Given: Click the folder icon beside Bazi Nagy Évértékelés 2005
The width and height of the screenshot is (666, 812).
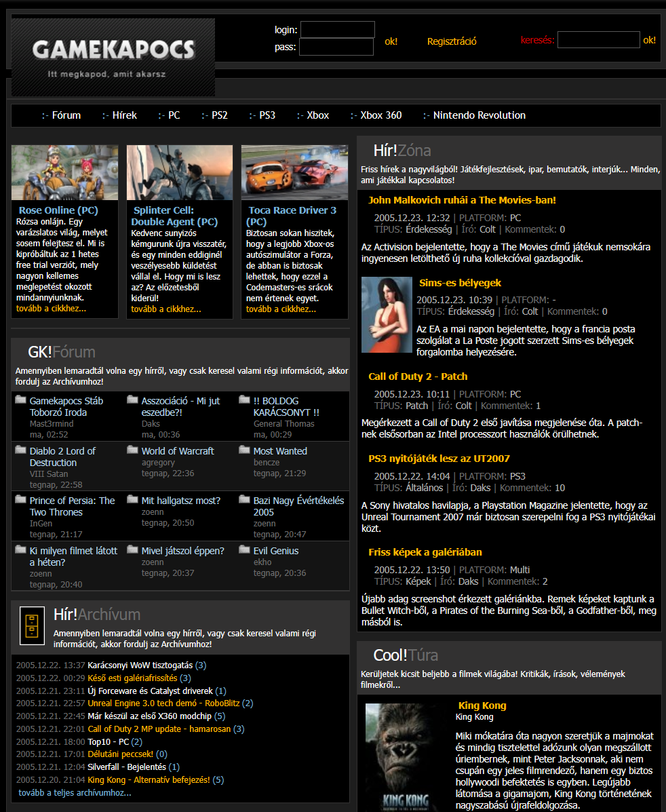Looking at the screenshot, I should tap(244, 499).
